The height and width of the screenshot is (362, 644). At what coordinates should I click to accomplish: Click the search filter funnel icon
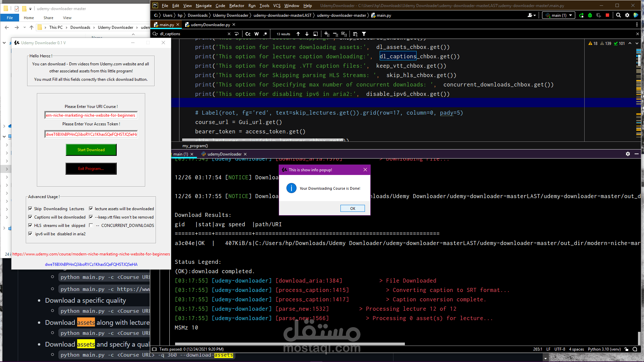point(364,34)
